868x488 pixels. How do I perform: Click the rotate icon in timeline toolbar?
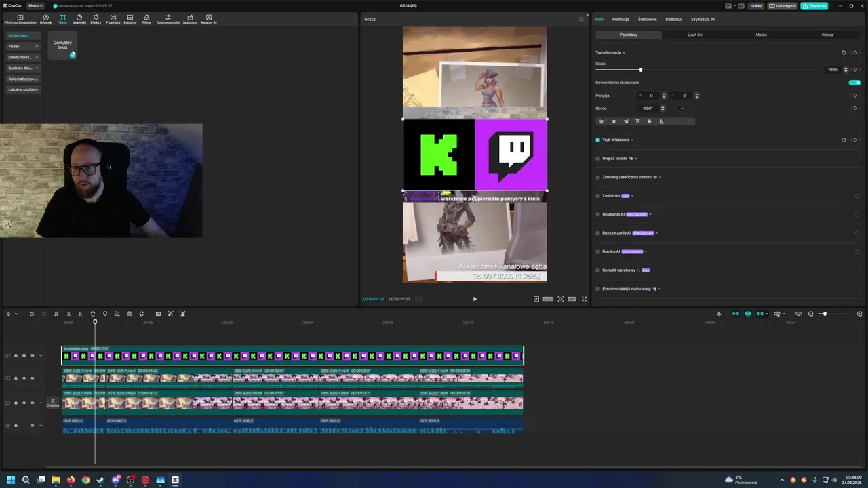(x=141, y=314)
